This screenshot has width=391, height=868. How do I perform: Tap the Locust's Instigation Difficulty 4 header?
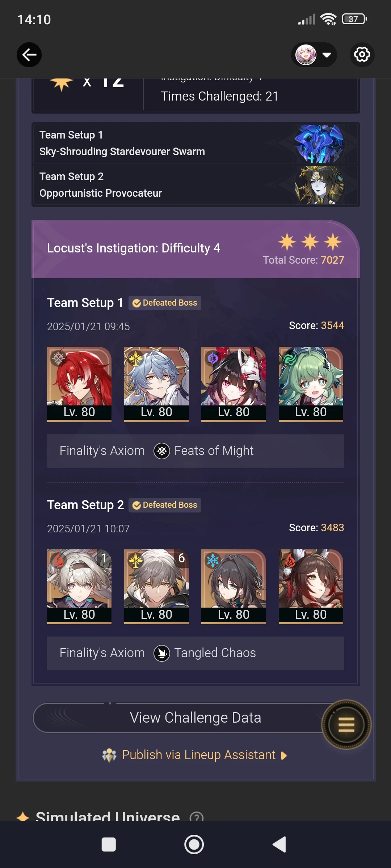click(x=195, y=250)
